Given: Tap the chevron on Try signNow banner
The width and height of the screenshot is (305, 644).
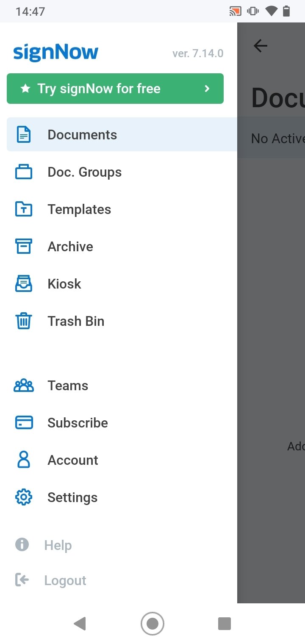Looking at the screenshot, I should click(207, 89).
